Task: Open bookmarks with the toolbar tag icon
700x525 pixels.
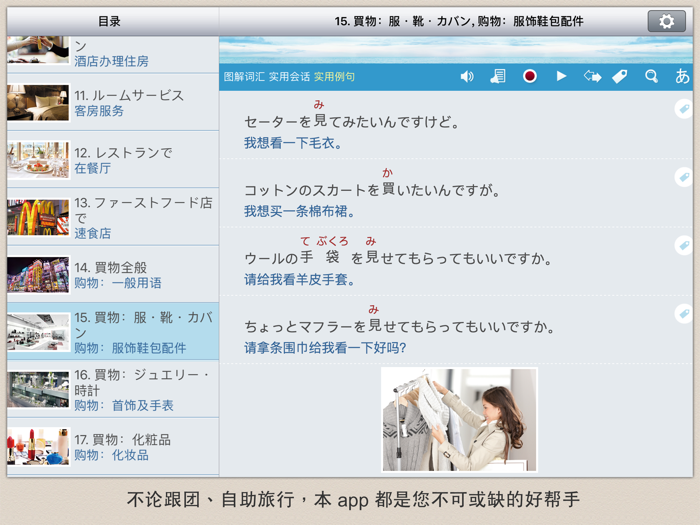Action: pyautogui.click(x=620, y=76)
